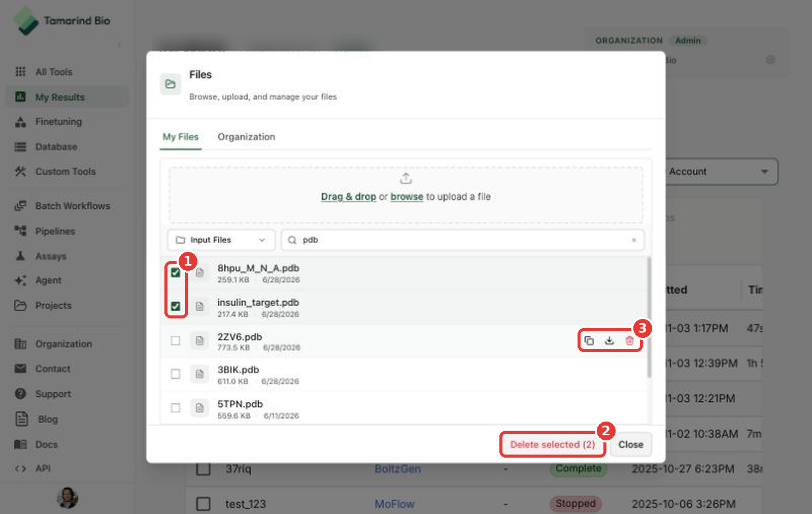Switch to the My Files tab
The image size is (812, 514).
coord(181,137)
